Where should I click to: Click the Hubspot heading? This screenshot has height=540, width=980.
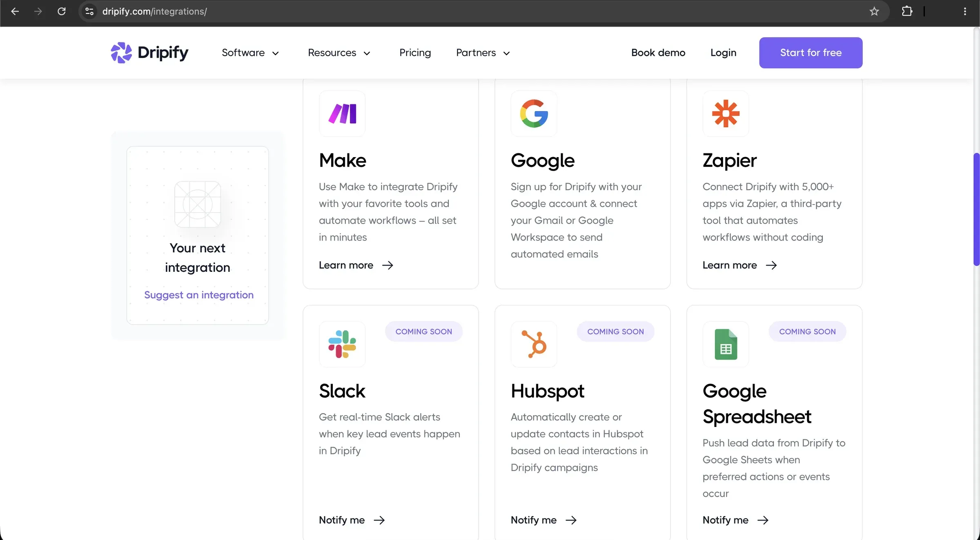547,391
